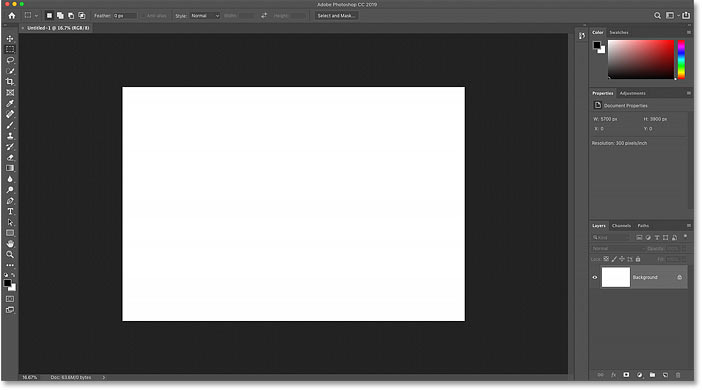Select the Zoom tool
Screen dimensions: 702x390
10,255
